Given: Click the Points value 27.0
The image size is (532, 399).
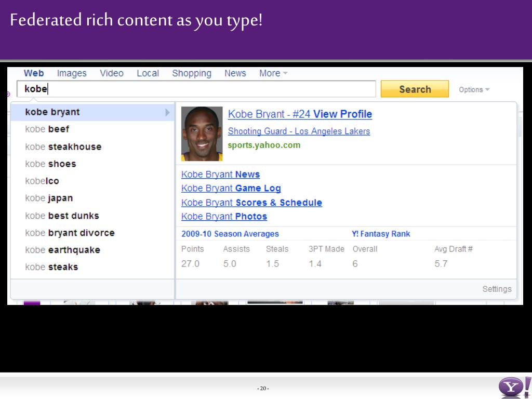Looking at the screenshot, I should [190, 263].
